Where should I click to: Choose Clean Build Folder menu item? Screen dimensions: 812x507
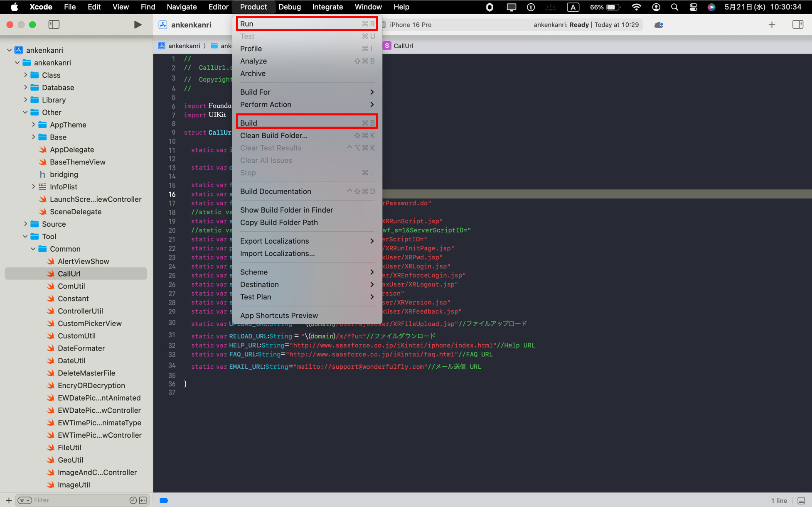point(307,135)
